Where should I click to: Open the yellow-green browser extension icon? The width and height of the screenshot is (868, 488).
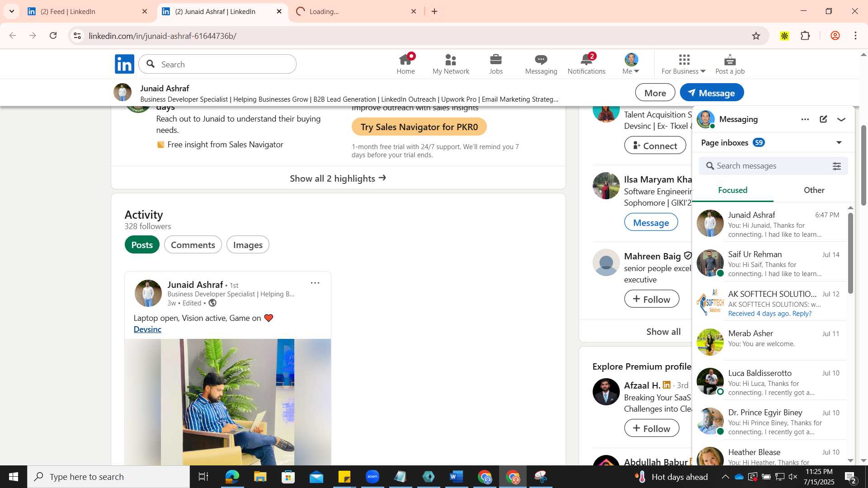pos(784,36)
